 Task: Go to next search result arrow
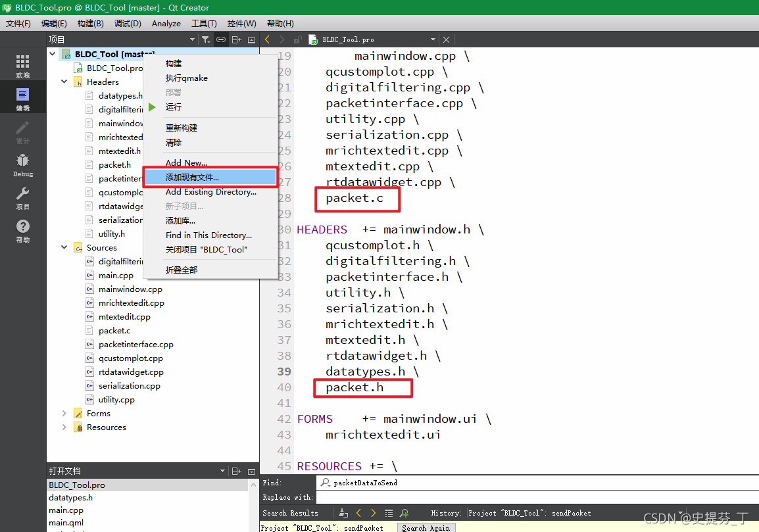pos(373,513)
